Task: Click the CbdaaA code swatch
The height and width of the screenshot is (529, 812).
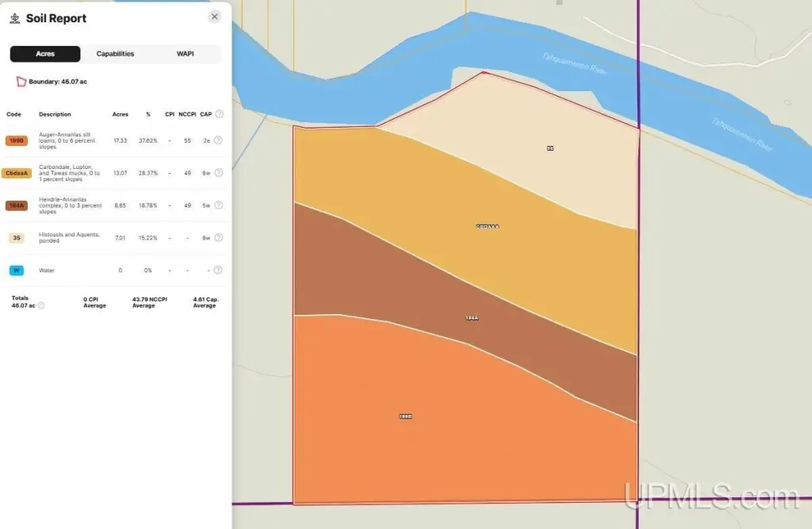Action: coord(17,173)
